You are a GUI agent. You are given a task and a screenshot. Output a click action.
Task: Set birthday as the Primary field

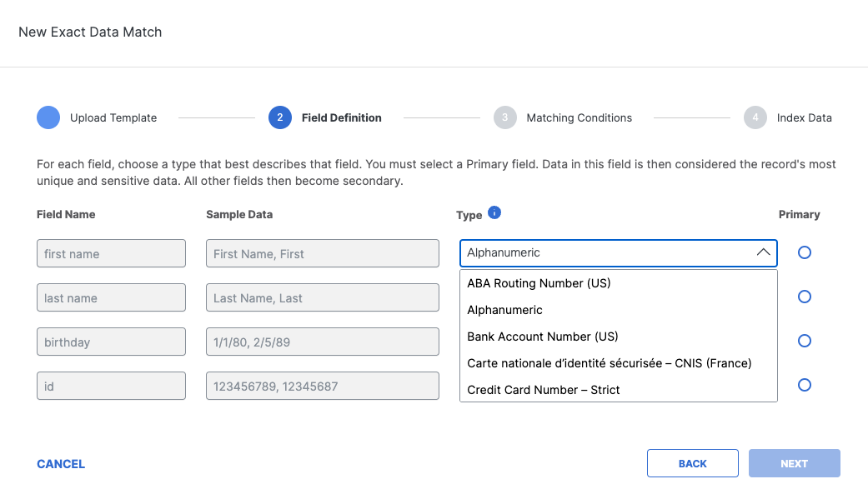pos(804,341)
